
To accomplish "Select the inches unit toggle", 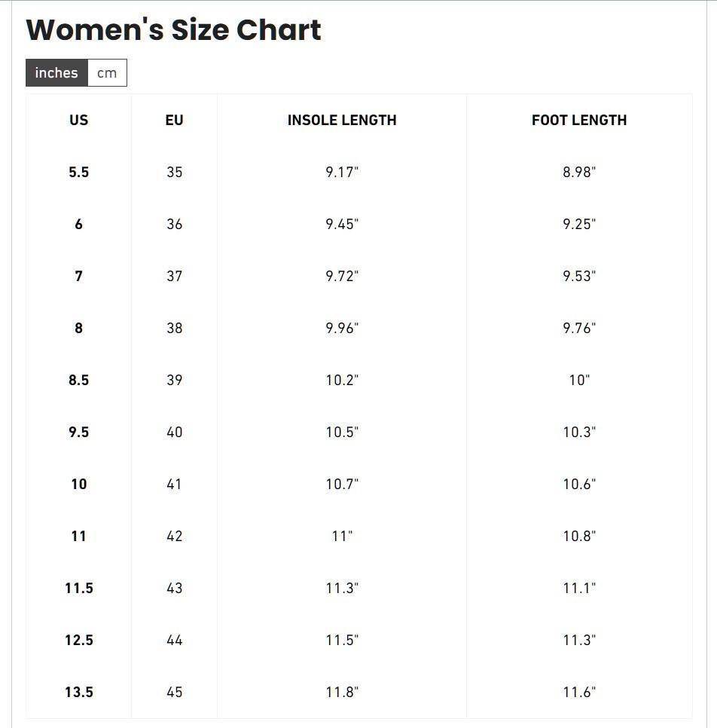I will 56,73.
